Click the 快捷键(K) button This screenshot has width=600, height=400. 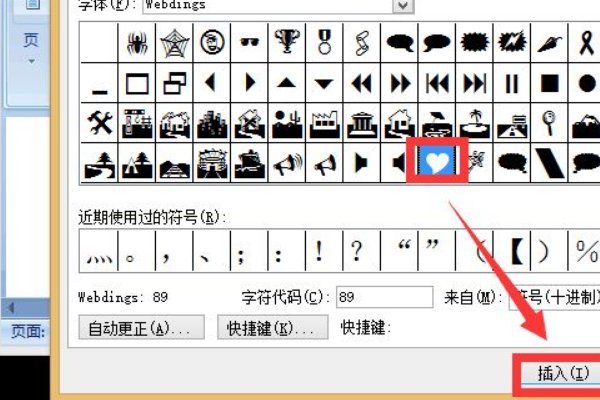(x=272, y=328)
